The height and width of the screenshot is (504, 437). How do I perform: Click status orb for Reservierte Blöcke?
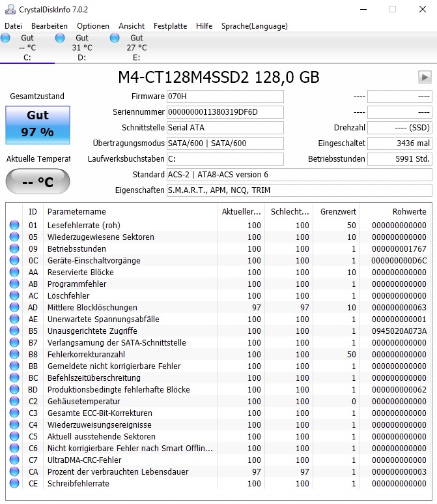(14, 272)
